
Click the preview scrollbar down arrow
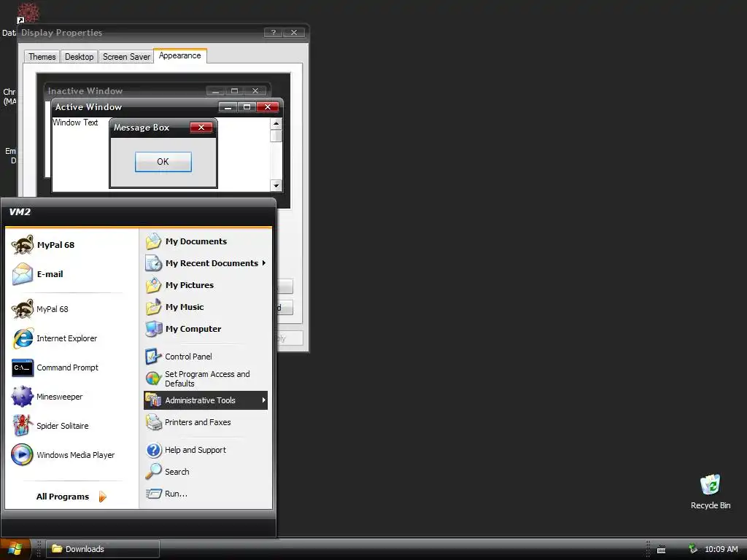[276, 185]
